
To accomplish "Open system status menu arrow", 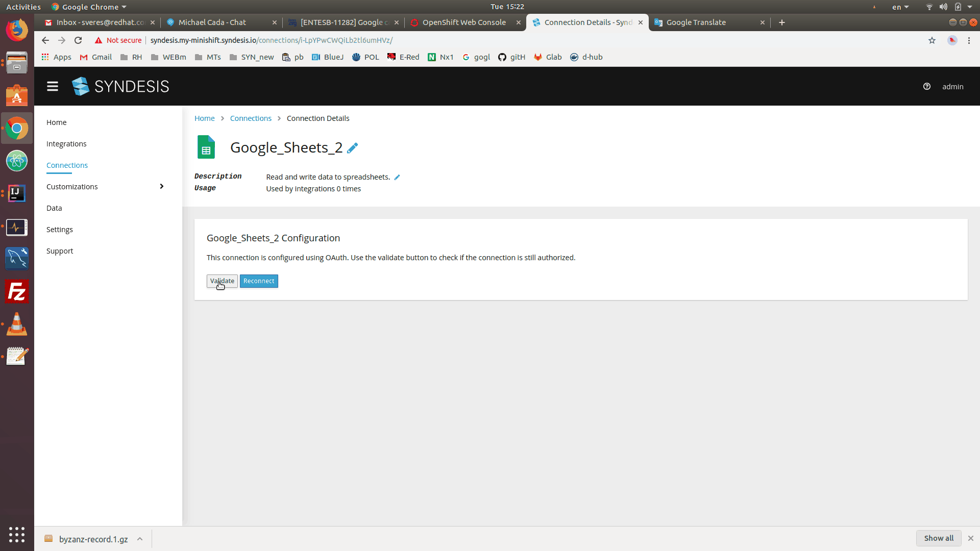I will click(970, 7).
